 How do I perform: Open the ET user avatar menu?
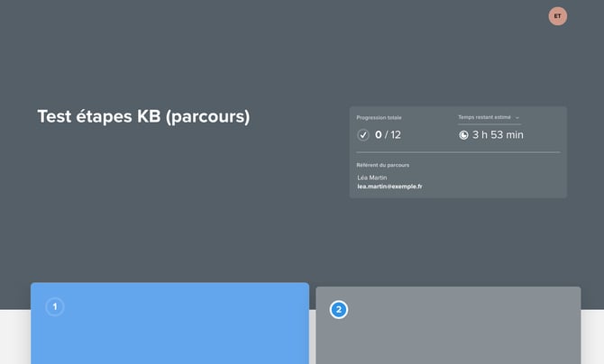point(557,16)
